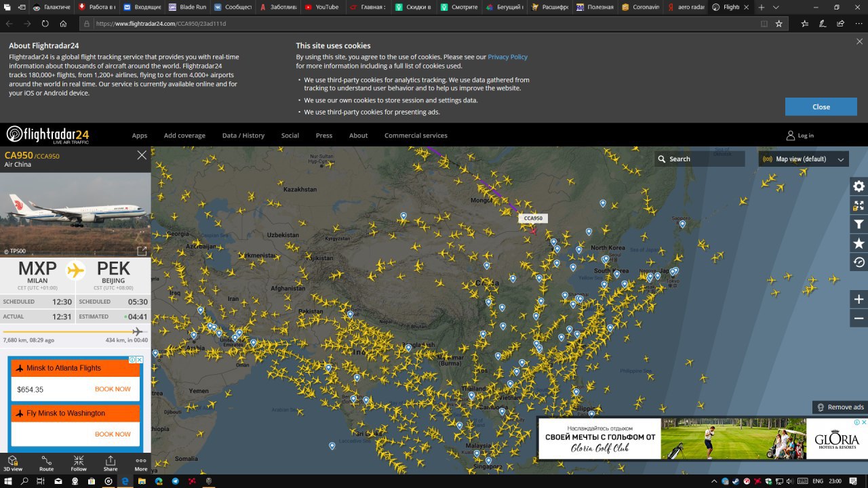Open map Settings gear
The image size is (868, 488).
click(859, 186)
